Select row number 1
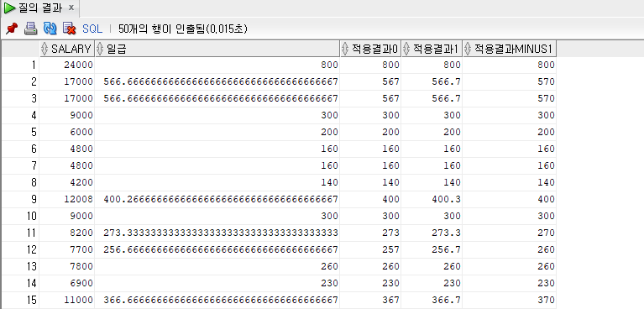The width and height of the screenshot is (644, 309). coord(20,65)
